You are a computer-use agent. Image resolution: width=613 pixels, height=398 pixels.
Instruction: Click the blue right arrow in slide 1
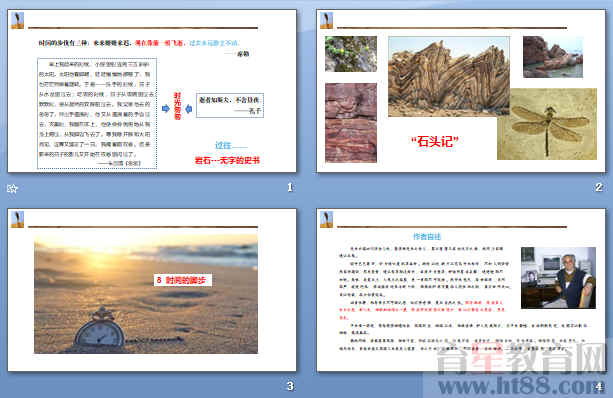[166, 108]
